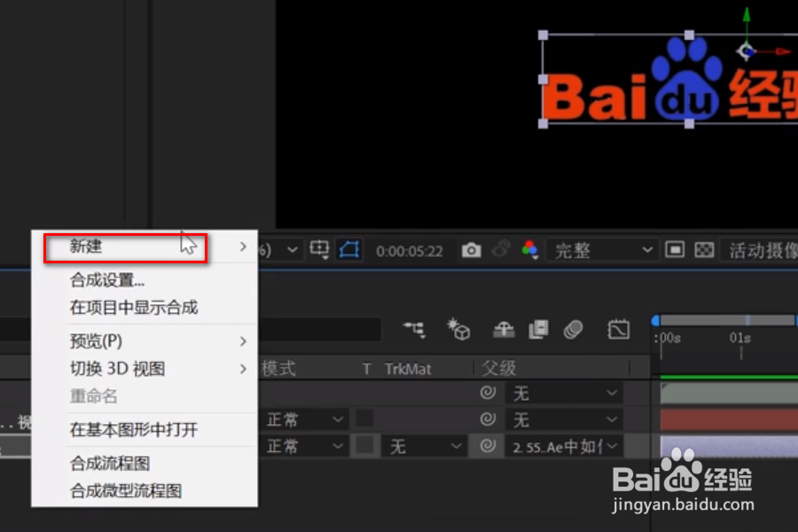Select the gray layer bar in timeline

click(729, 393)
